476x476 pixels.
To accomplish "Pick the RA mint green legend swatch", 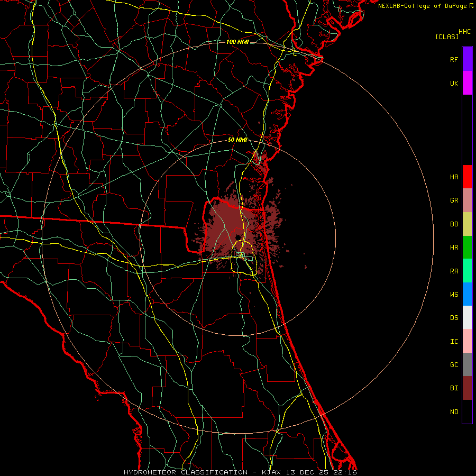I will (467, 271).
